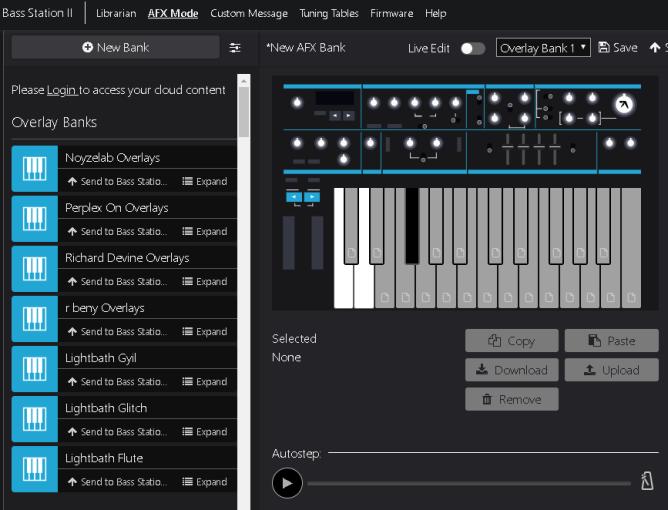
Task: Create a New Bank
Action: coord(115,47)
